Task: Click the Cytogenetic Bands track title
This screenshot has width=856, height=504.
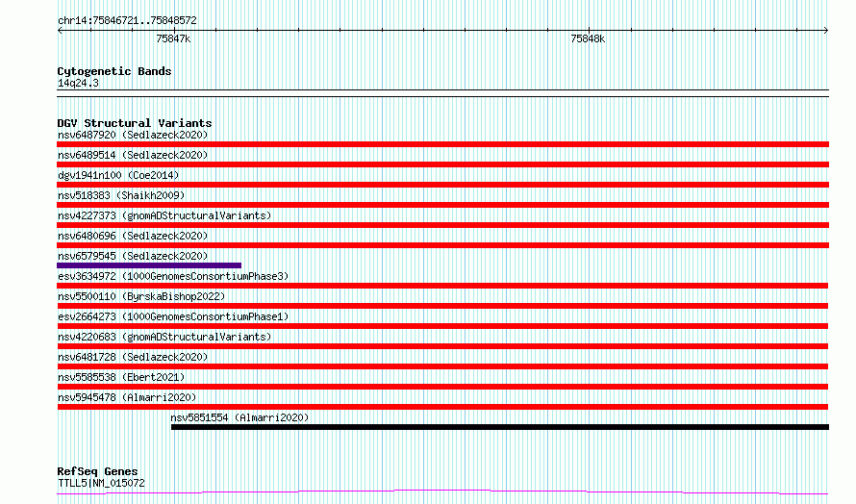Action: click(x=114, y=71)
